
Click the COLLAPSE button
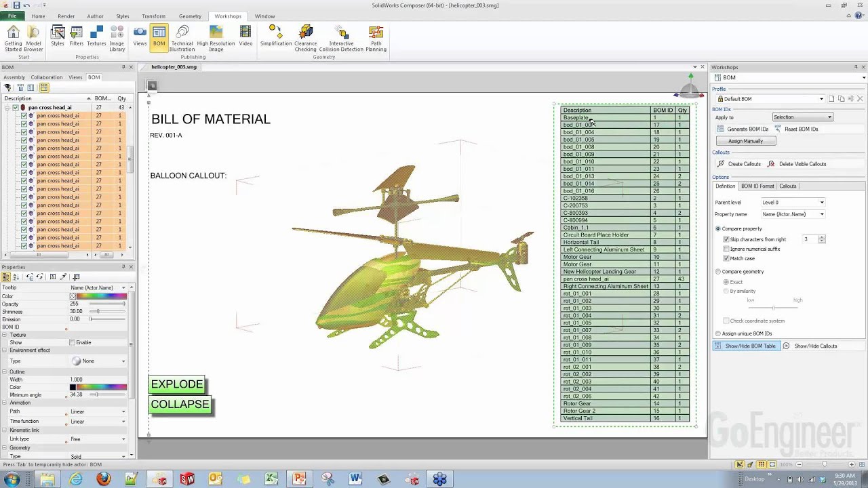pyautogui.click(x=180, y=404)
